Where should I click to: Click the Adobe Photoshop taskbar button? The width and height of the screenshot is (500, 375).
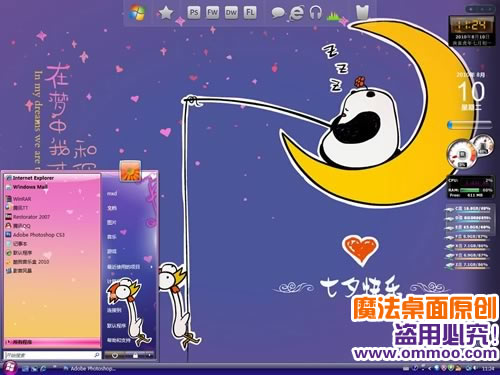pos(89,368)
